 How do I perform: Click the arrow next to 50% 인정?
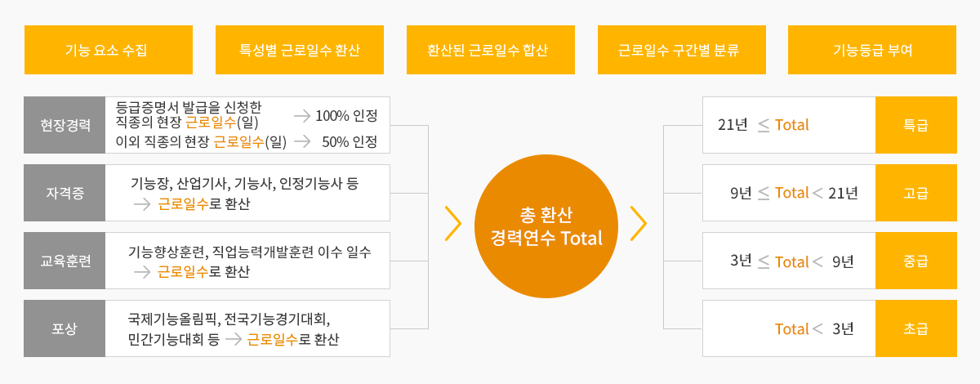pyautogui.click(x=302, y=141)
